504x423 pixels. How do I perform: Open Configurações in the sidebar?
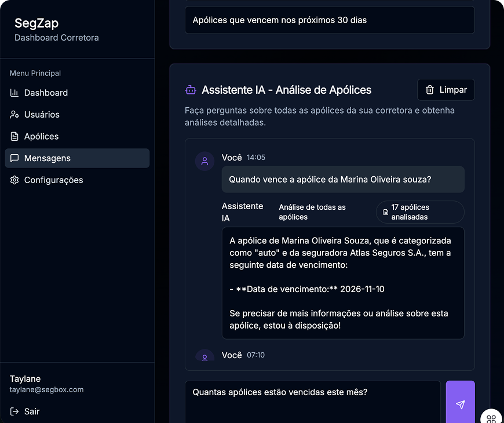tap(77, 180)
